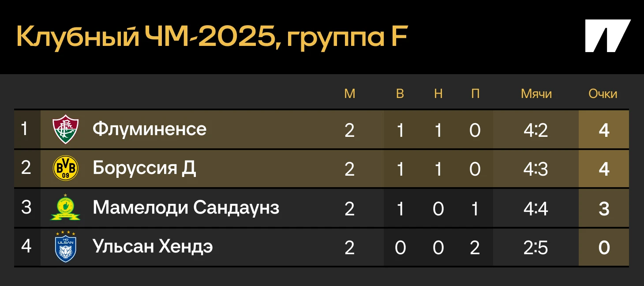Image resolution: width=644 pixels, height=286 pixels.
Task: Click the Borussia Dortmund BVB logo
Action: pos(65,168)
